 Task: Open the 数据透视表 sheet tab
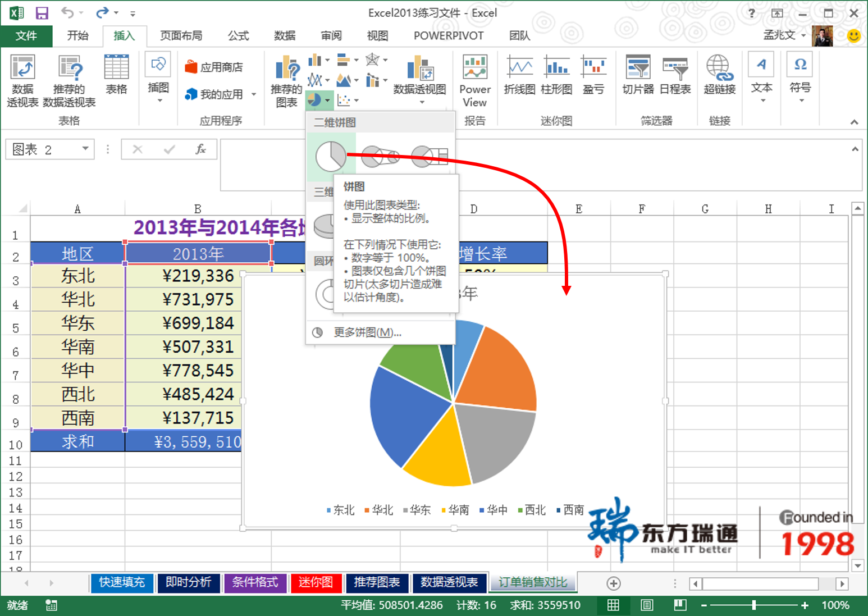450,583
